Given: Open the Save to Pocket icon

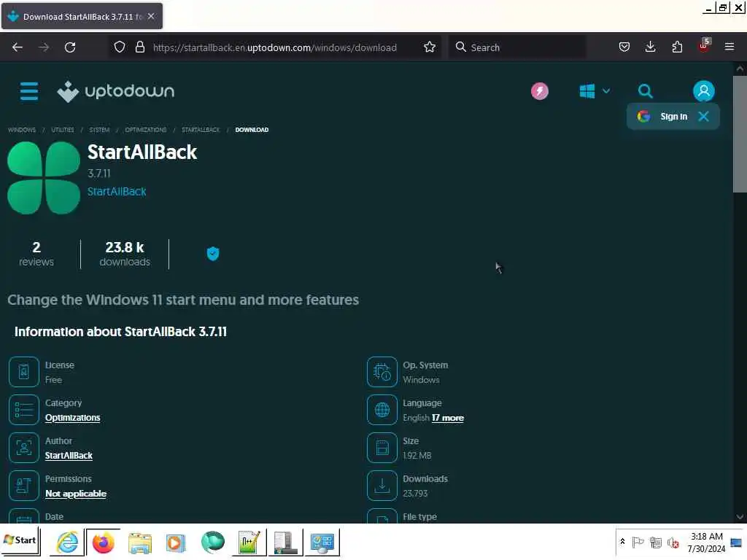Looking at the screenshot, I should point(624,47).
